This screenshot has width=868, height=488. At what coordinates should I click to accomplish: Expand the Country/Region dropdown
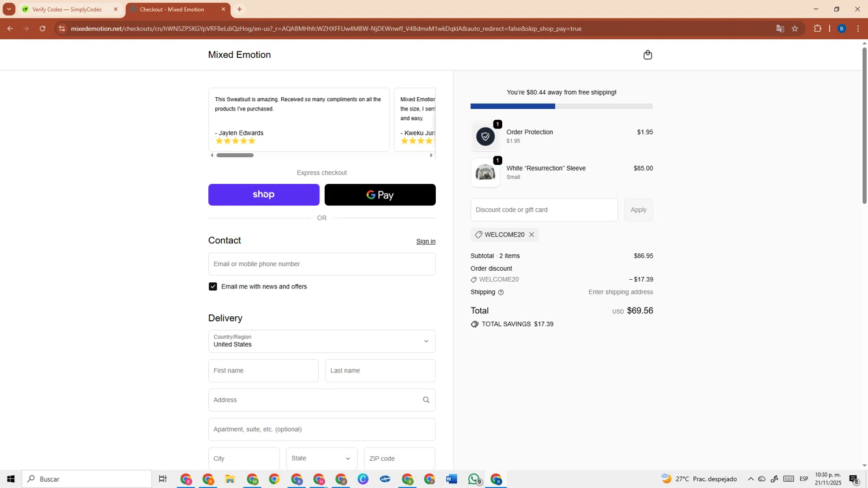pyautogui.click(x=322, y=341)
